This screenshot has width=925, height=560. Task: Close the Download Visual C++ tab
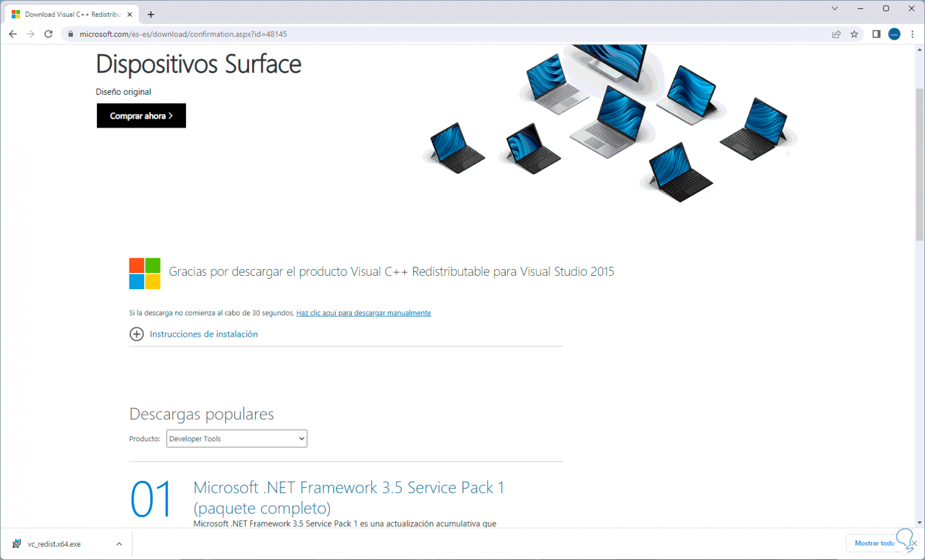point(130,15)
